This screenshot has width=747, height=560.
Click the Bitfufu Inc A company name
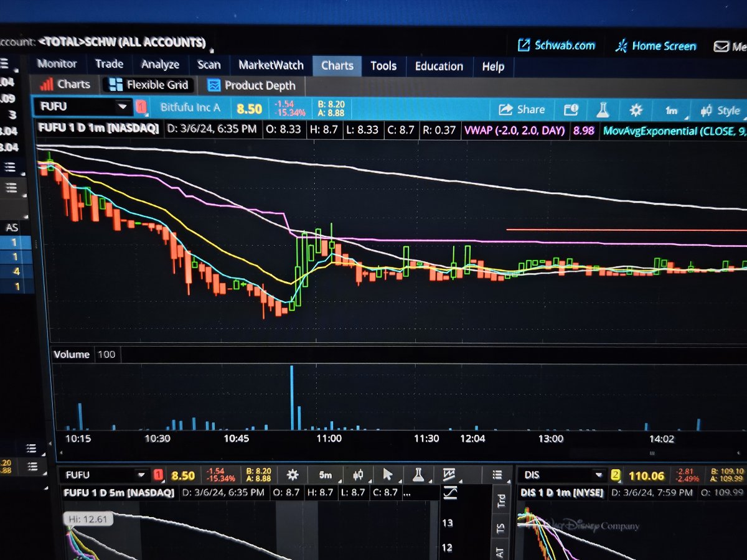[x=190, y=107]
